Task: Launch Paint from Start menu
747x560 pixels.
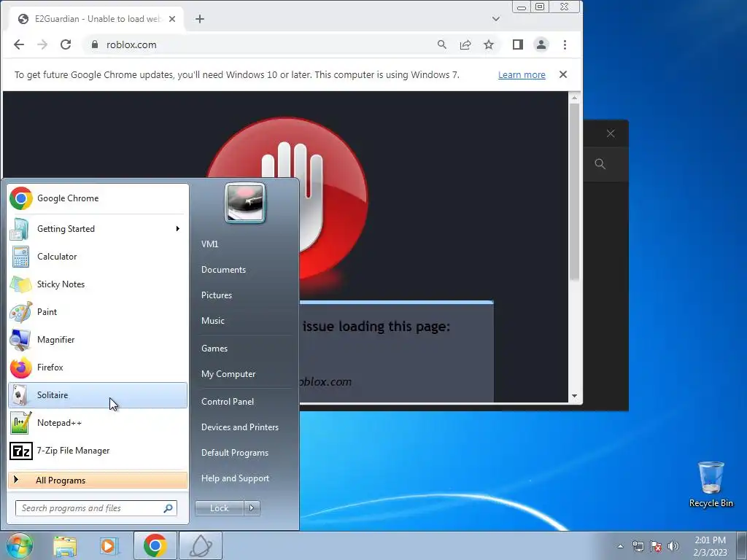Action: [98, 312]
